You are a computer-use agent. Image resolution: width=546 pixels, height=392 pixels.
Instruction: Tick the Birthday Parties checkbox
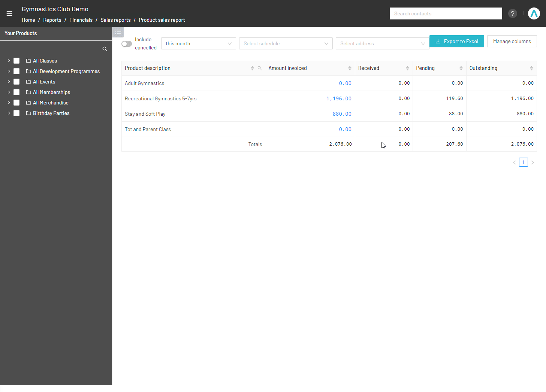point(16,113)
